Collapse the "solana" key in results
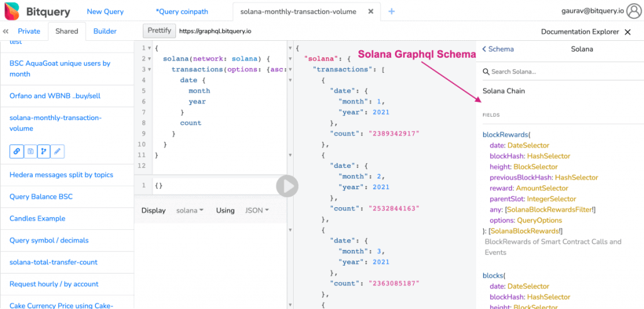 click(x=291, y=58)
